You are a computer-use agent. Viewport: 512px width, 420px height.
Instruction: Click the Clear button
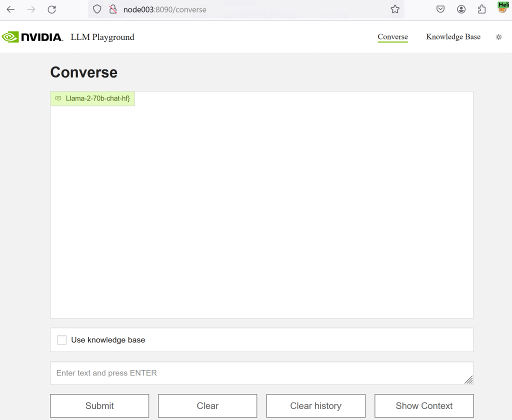pyautogui.click(x=207, y=405)
